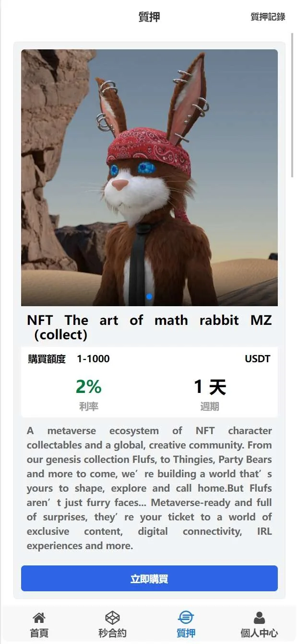Click the vertical page scrollbar
This screenshot has height=644, width=297.
tap(293, 104)
